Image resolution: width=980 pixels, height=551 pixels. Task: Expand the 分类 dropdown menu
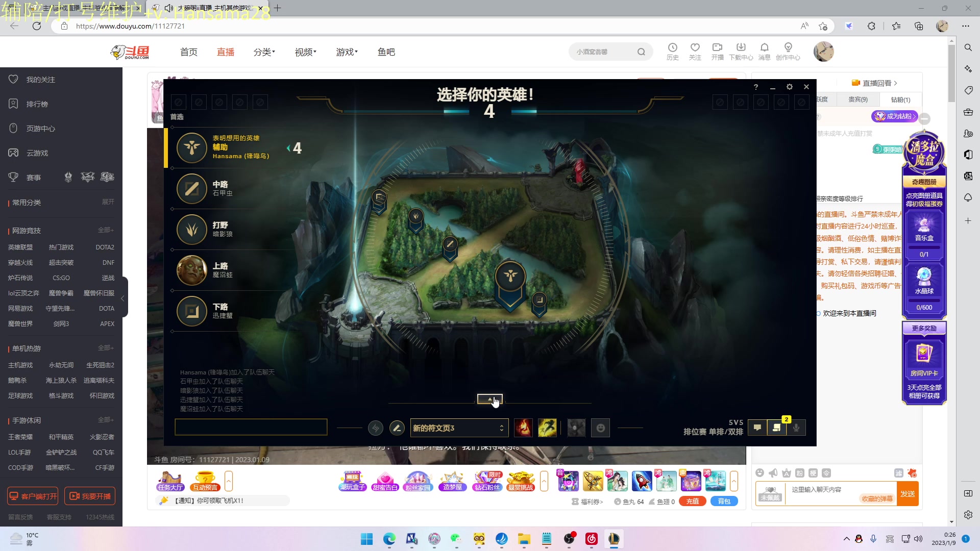[x=264, y=52]
